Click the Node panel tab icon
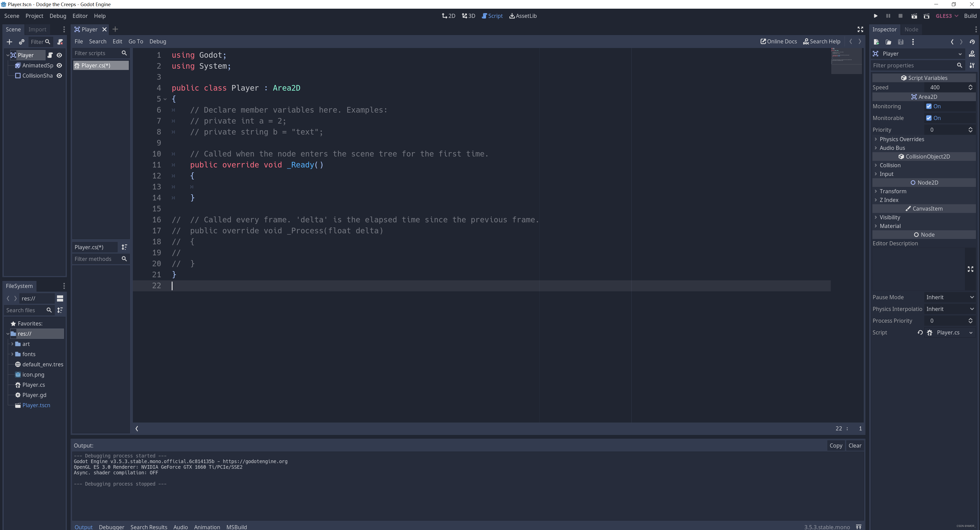The height and width of the screenshot is (530, 980). coord(912,29)
